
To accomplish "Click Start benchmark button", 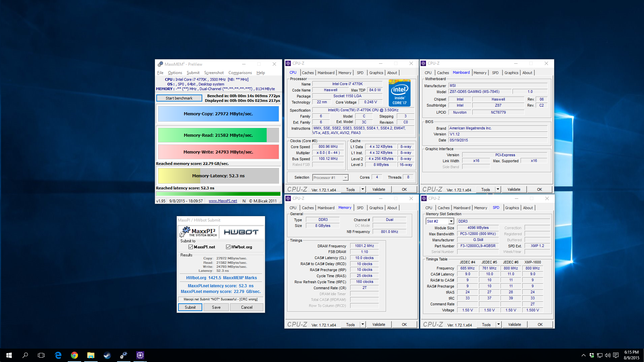I will click(x=179, y=98).
